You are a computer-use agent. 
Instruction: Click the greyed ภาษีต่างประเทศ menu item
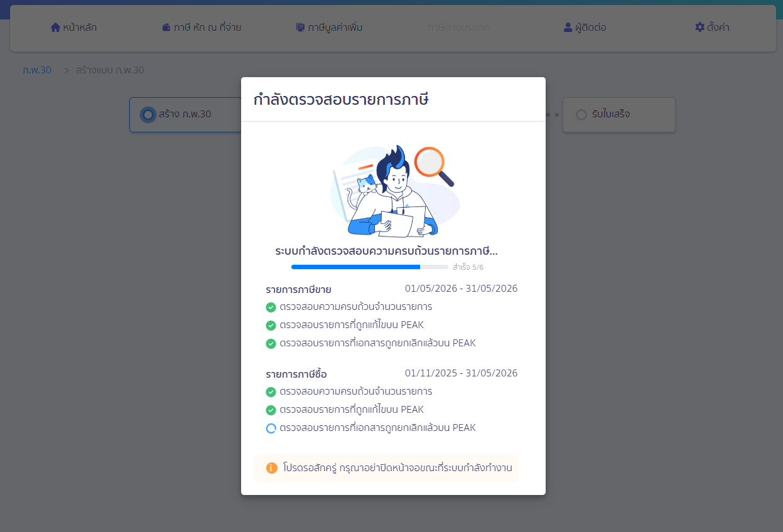(x=458, y=28)
